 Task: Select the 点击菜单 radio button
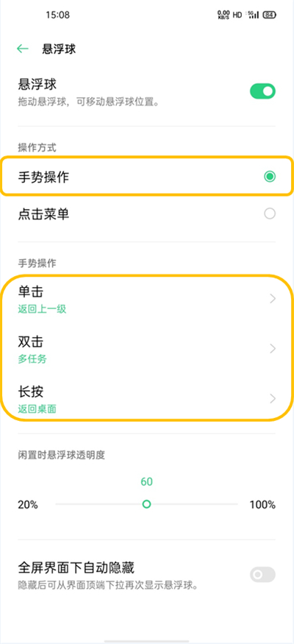tap(270, 213)
